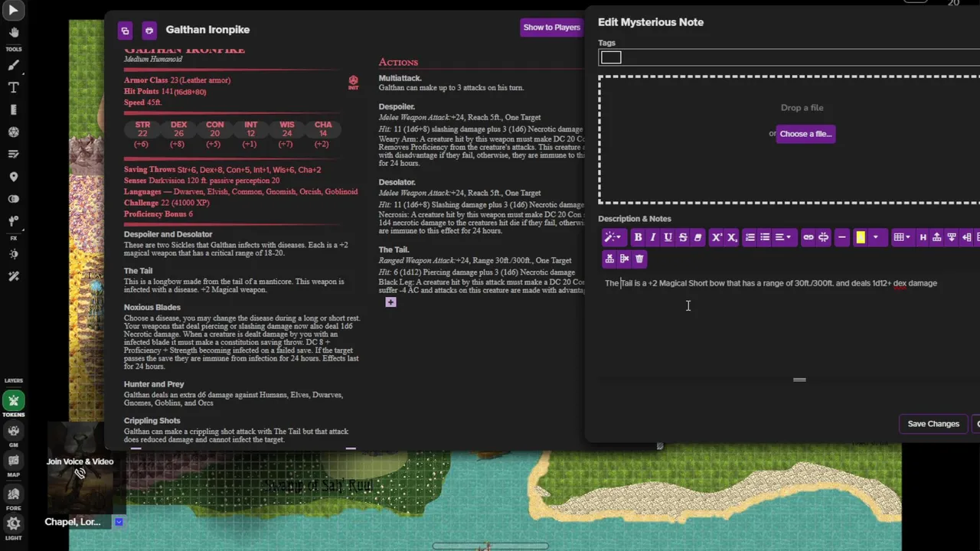Image resolution: width=980 pixels, height=551 pixels.
Task: Click the yellow highlight color swatch
Action: pos(861,237)
